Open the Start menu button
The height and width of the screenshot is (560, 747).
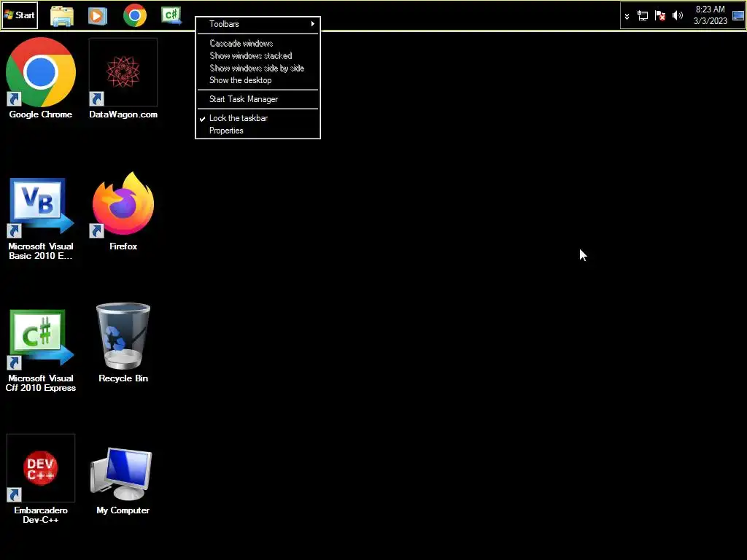coord(20,15)
